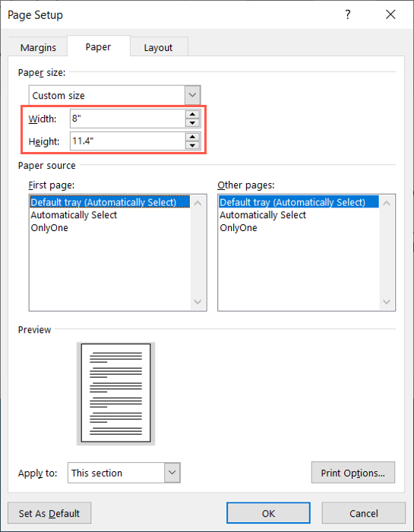Click the Help question mark icon
The width and height of the screenshot is (414, 532).
pos(348,14)
